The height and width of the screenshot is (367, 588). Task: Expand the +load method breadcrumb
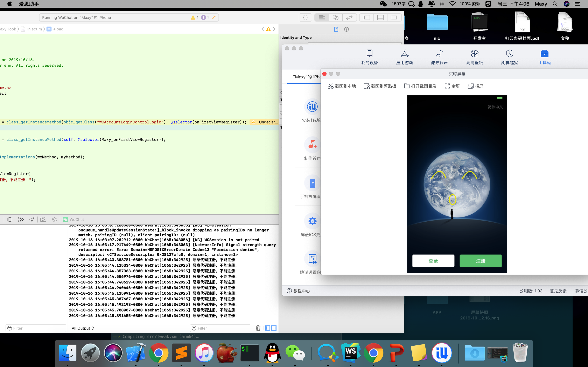58,29
